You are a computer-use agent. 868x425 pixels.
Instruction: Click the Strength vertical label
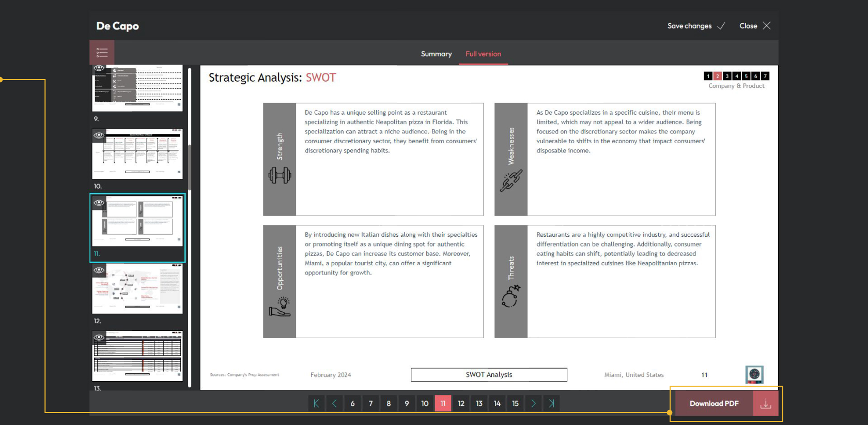point(280,146)
